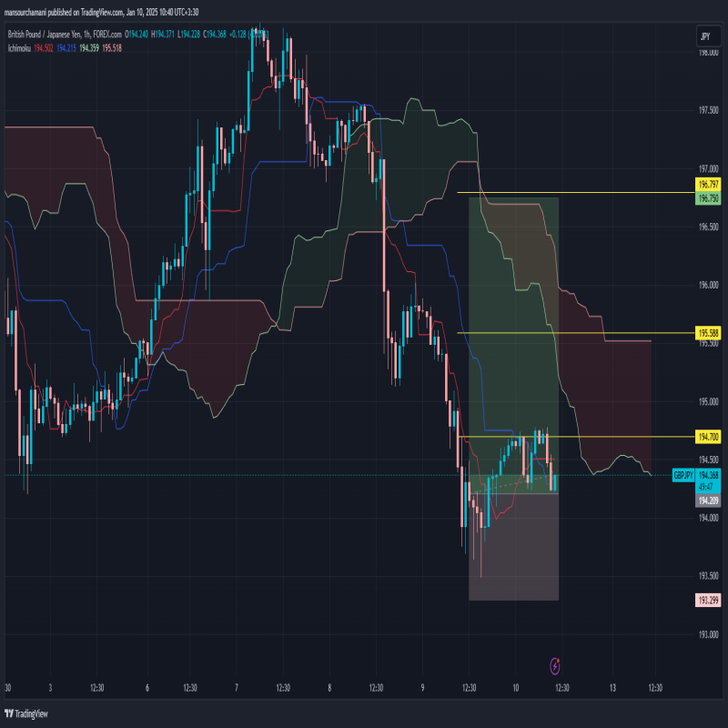
Task: Select the green 196.750 target price label
Action: coord(708,198)
